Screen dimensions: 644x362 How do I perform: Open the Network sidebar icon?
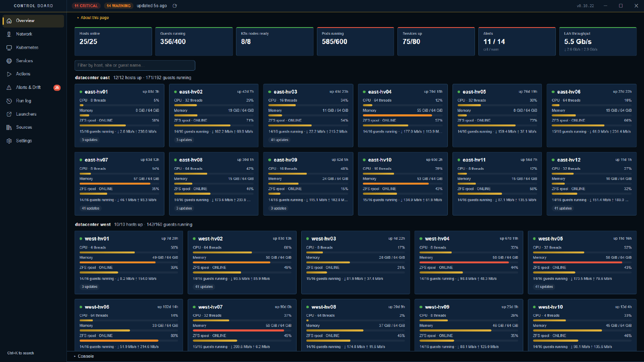[x=9, y=34]
